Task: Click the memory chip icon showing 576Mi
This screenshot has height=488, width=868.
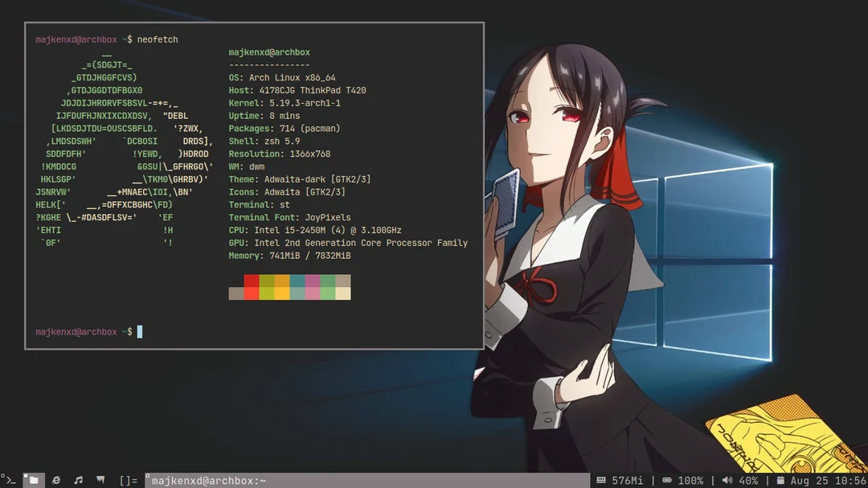Action: 601,480
